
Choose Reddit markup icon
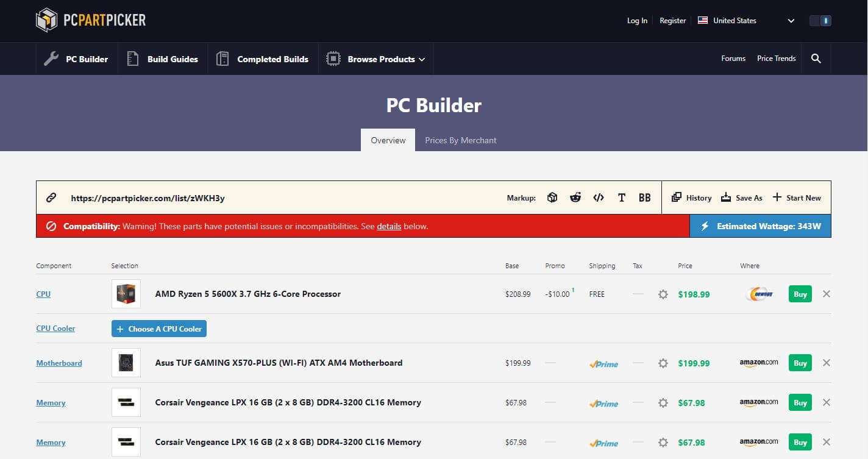575,197
